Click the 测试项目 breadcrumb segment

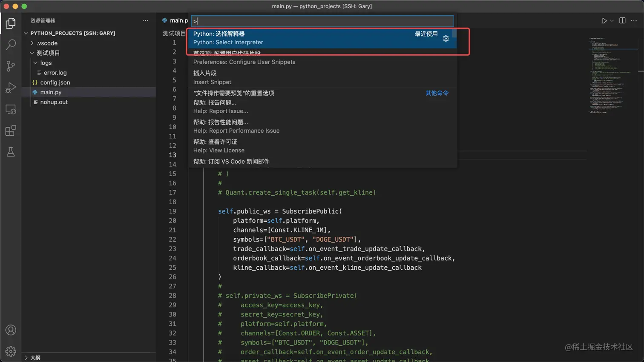point(174,33)
